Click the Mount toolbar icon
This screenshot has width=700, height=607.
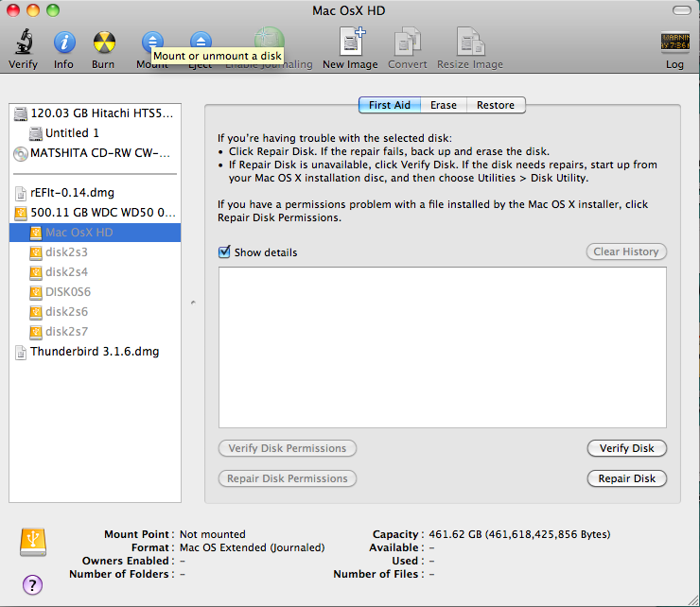point(152,41)
